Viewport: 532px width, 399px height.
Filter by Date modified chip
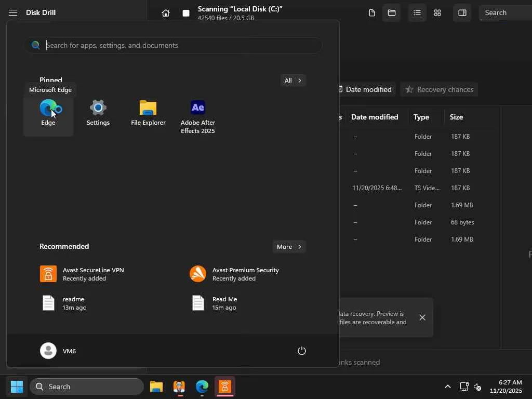point(367,89)
